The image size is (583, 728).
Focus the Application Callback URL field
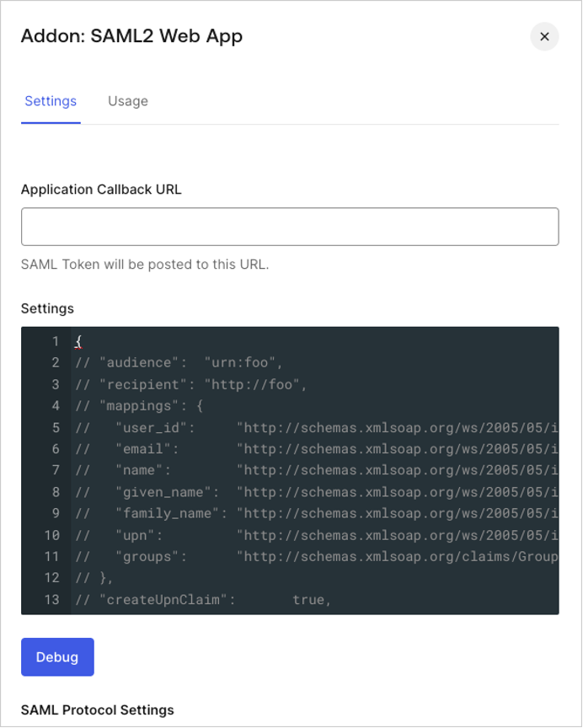click(290, 227)
